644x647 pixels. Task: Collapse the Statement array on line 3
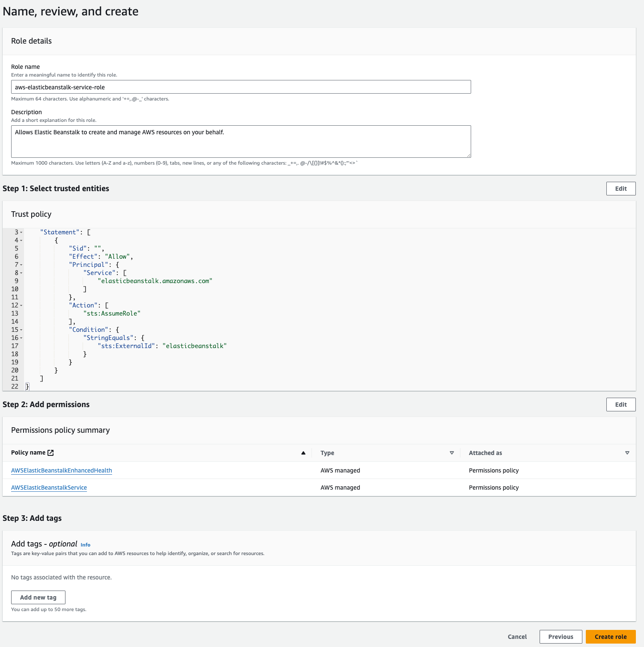[21, 233]
